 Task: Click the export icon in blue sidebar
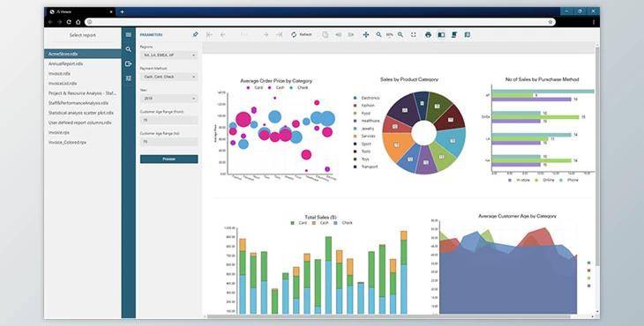[129, 63]
